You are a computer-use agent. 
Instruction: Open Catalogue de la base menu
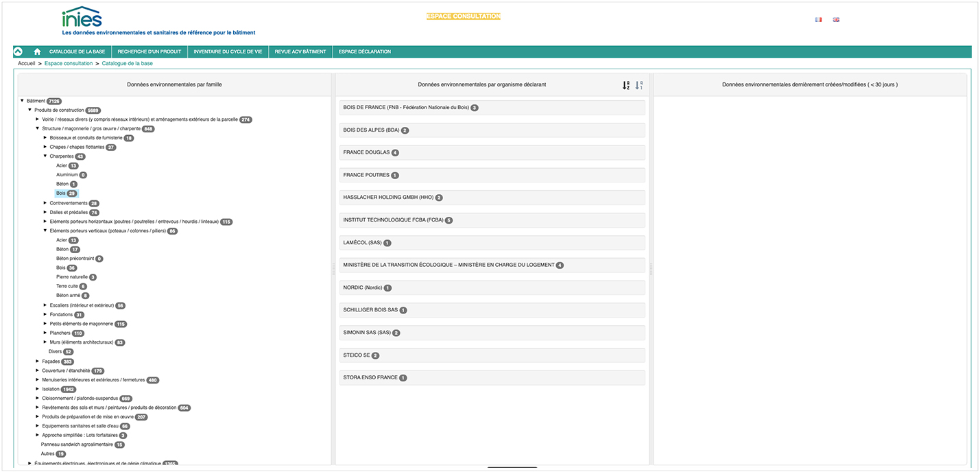[x=77, y=51]
